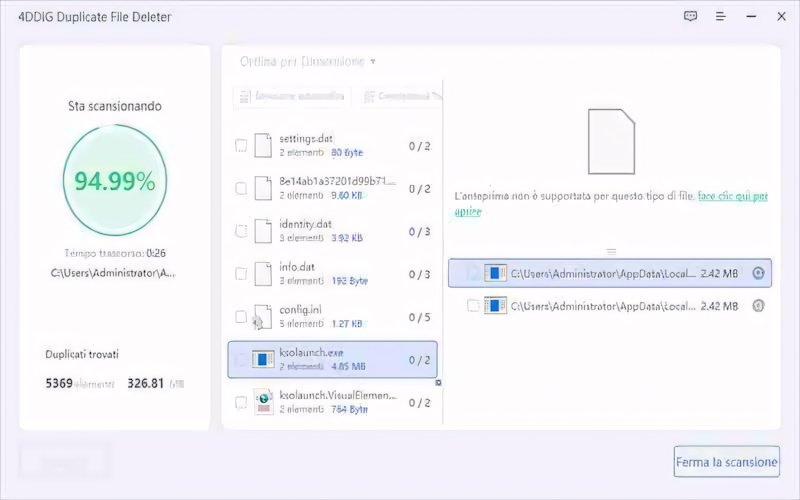This screenshot has height=500, width=800.
Task: Click the Sta scansionando status heading
Action: pyautogui.click(x=115, y=106)
